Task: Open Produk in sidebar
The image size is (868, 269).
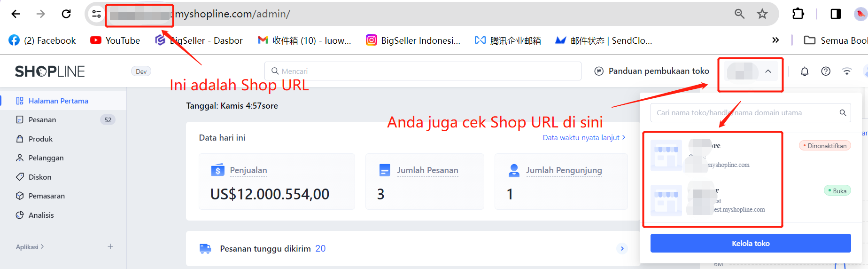Action: (x=63, y=139)
